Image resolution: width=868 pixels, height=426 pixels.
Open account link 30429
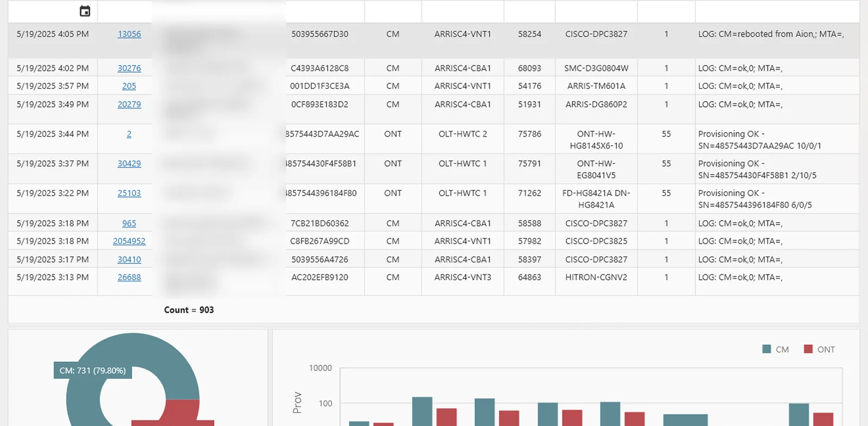pyautogui.click(x=129, y=164)
